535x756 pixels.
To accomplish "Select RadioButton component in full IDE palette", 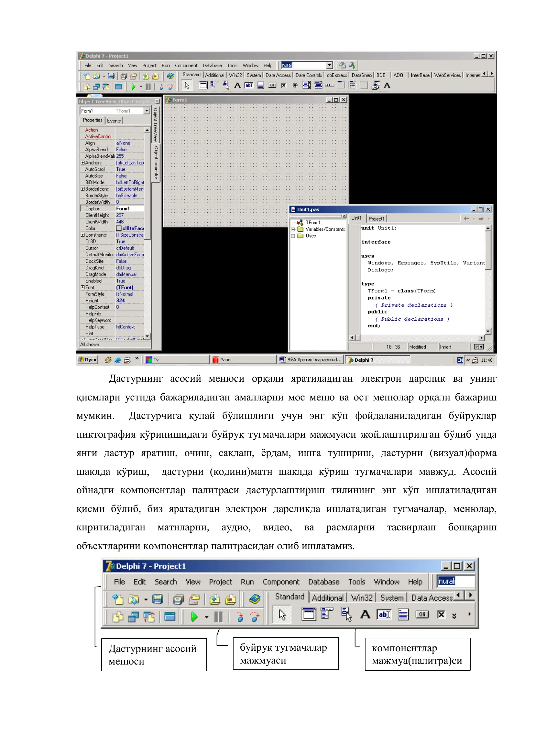I will pyautogui.click(x=295, y=86).
